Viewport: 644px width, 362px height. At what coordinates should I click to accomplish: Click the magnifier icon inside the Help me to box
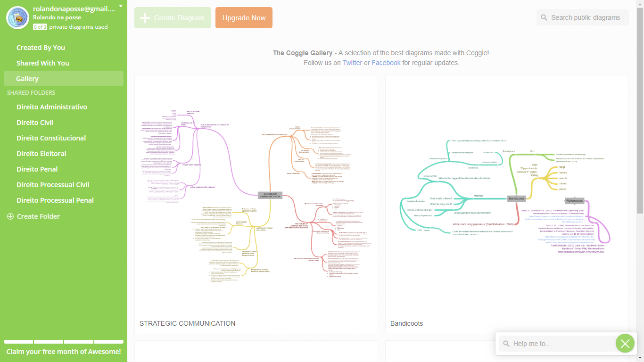click(506, 344)
